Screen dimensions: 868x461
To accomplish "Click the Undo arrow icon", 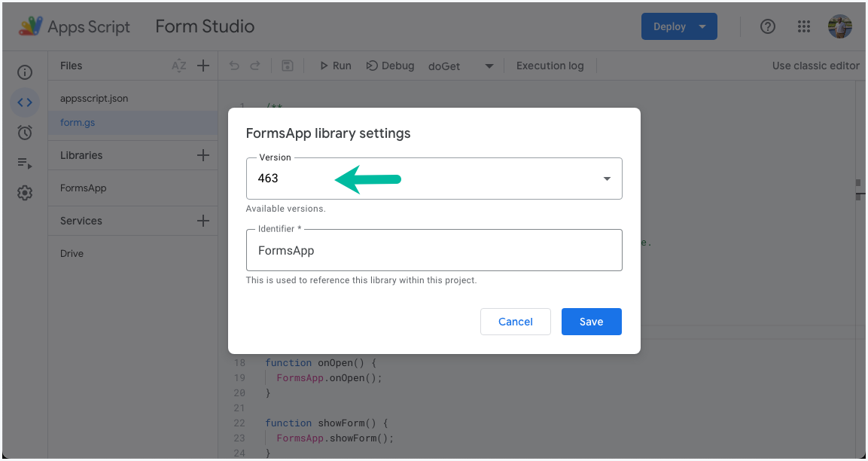I will 234,66.
